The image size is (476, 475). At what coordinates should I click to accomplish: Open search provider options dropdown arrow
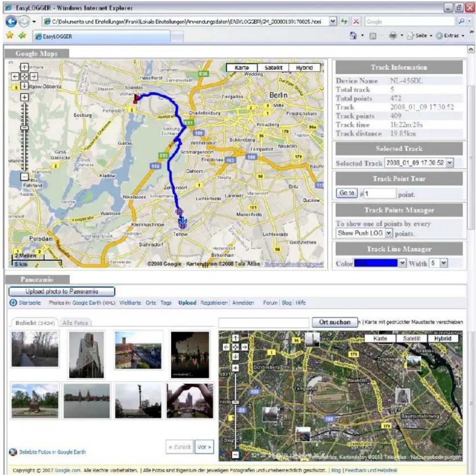469,21
